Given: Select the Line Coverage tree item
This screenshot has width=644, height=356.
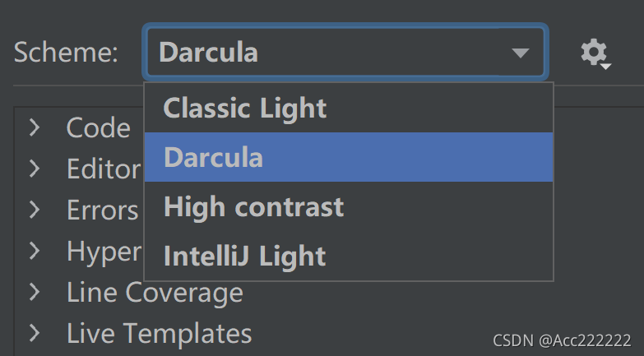Looking at the screenshot, I should tap(155, 293).
